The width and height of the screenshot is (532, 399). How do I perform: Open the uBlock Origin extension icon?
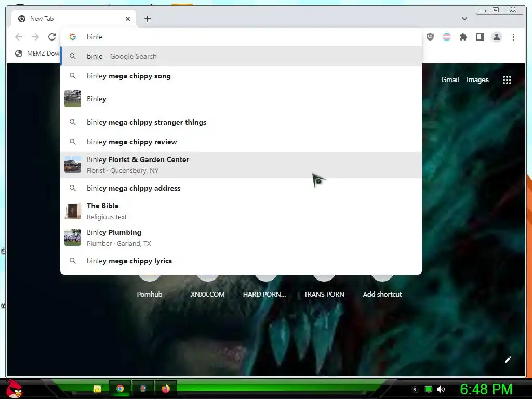430,37
